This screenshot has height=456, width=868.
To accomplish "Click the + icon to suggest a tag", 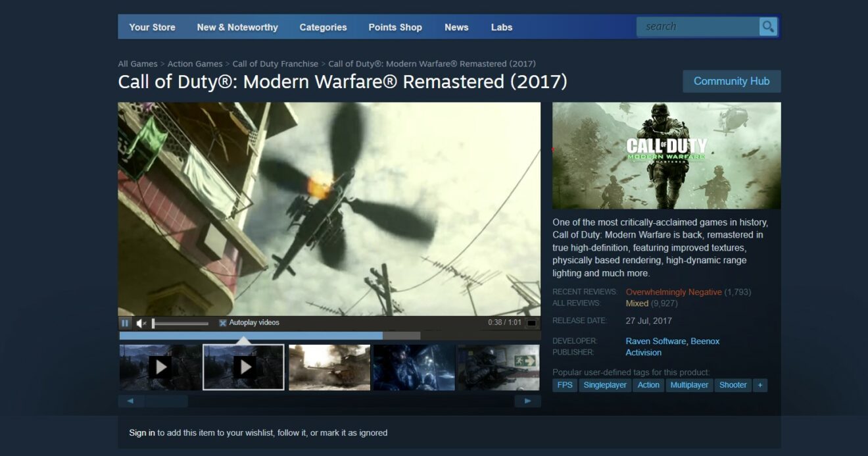I will coord(760,385).
